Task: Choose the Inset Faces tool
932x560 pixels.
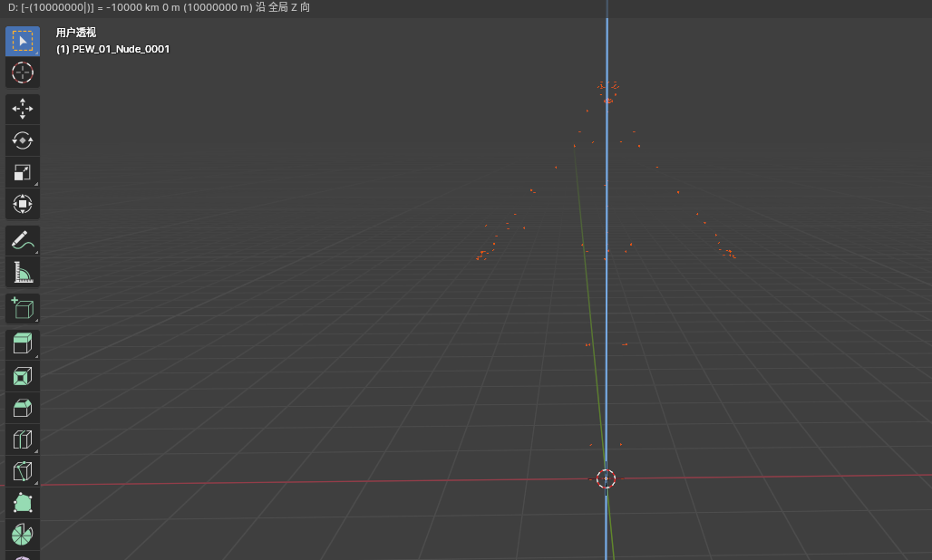Action: [x=23, y=376]
